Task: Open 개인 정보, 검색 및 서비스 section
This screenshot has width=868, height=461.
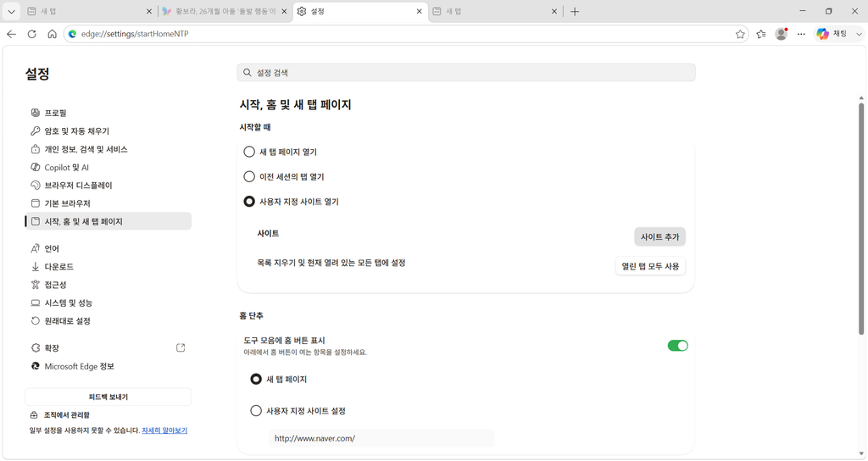Action: point(108,149)
